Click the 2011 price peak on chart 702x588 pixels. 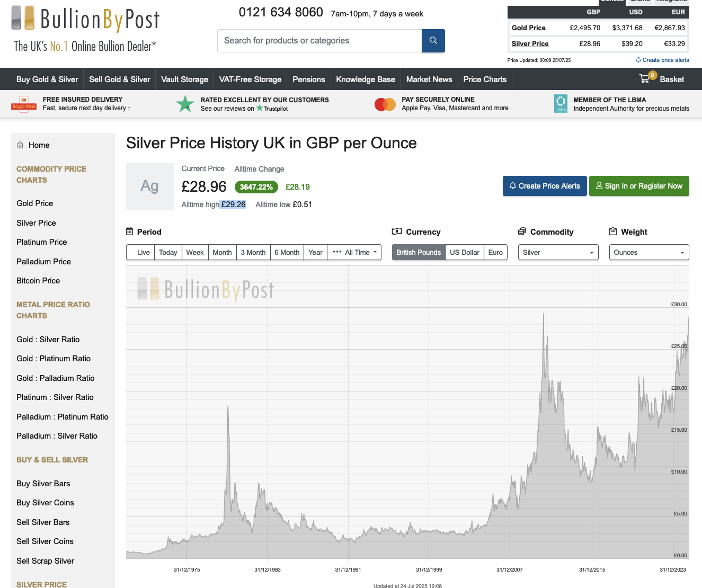click(x=544, y=315)
